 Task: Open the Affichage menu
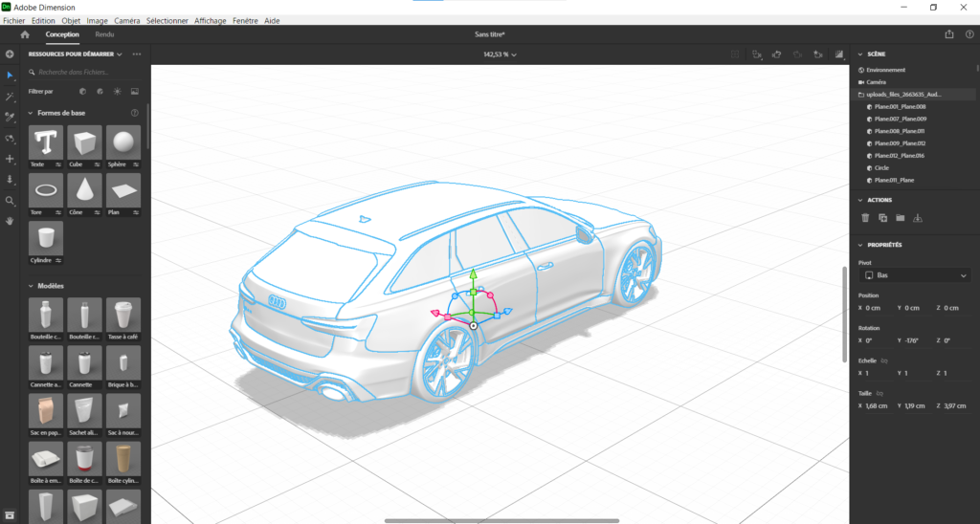pyautogui.click(x=210, y=21)
